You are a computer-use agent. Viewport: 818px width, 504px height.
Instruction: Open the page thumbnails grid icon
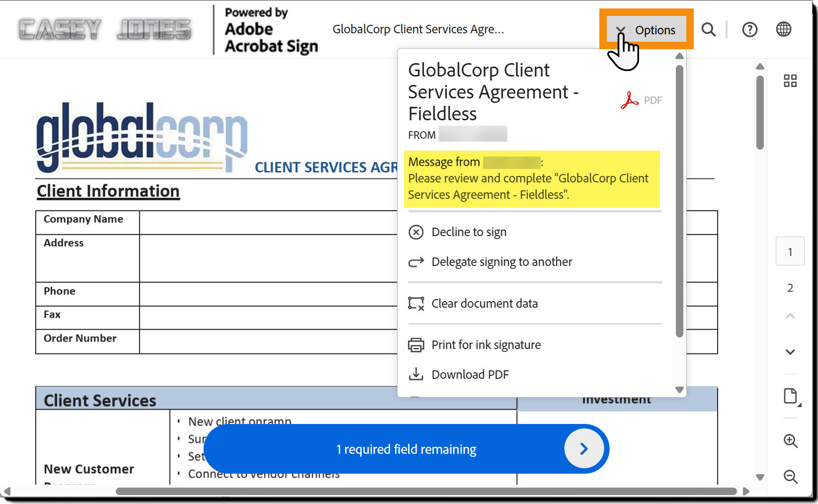click(x=790, y=81)
